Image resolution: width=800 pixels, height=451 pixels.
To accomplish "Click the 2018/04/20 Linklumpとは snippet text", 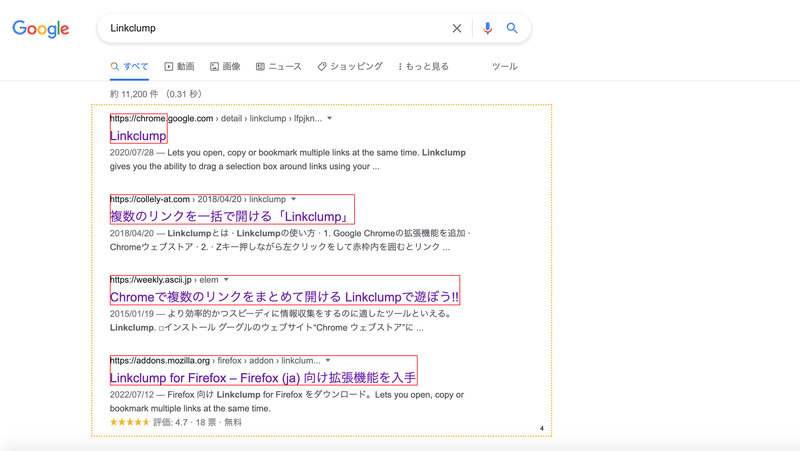I will coord(290,240).
